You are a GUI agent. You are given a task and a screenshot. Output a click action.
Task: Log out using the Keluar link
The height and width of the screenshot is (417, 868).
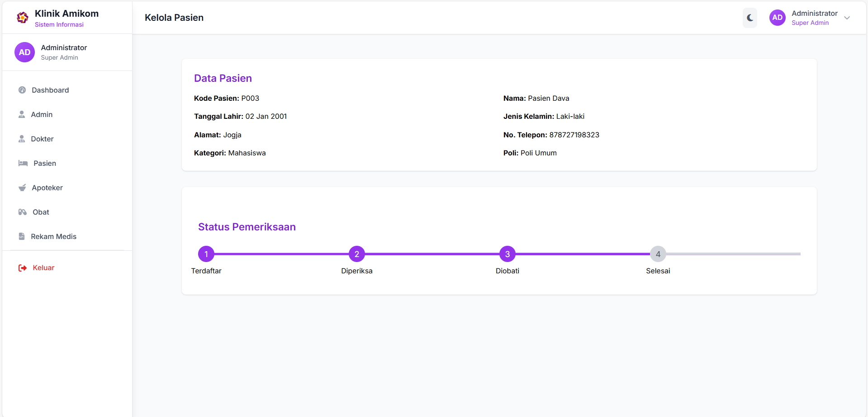point(43,267)
